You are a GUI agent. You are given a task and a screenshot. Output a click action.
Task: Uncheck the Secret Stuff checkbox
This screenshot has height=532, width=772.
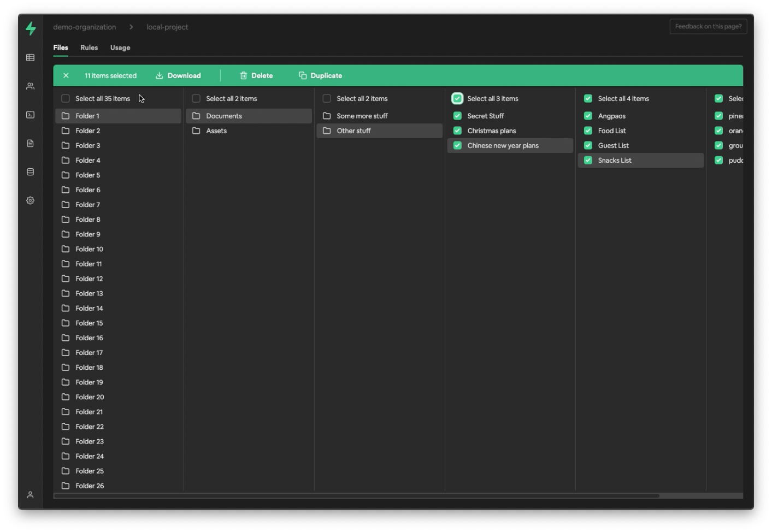457,116
